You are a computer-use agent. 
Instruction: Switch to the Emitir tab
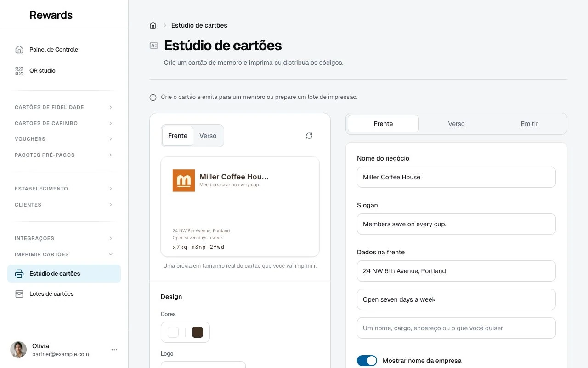click(529, 124)
